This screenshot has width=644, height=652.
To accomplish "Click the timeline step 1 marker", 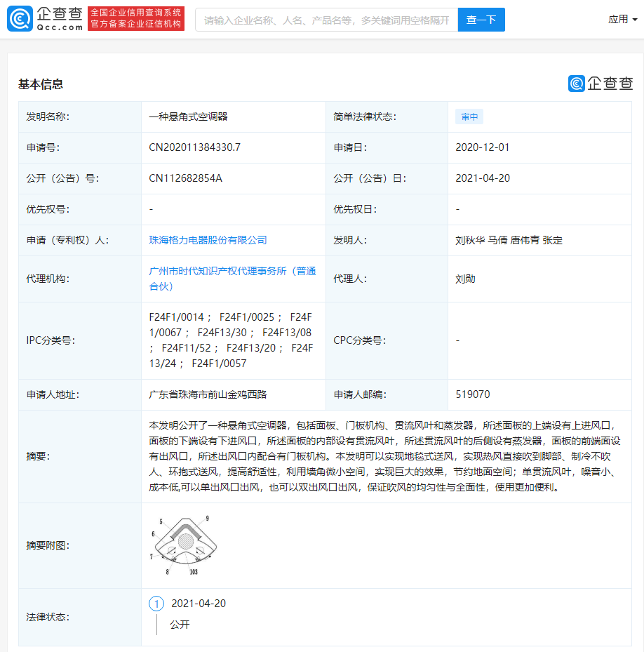I will click(x=156, y=604).
